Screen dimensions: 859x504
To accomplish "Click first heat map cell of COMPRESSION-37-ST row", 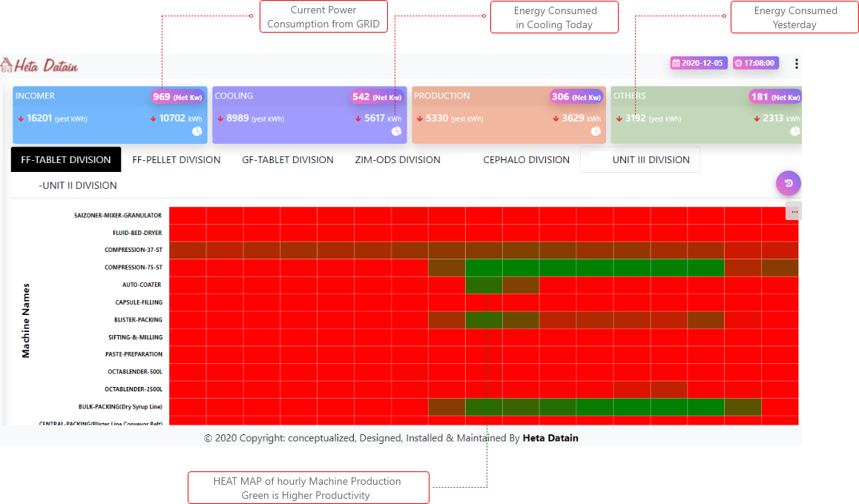I will (x=188, y=250).
